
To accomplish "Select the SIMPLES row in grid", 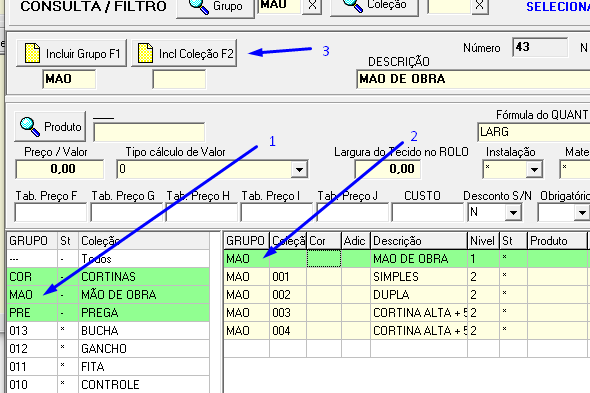I will click(407, 277).
